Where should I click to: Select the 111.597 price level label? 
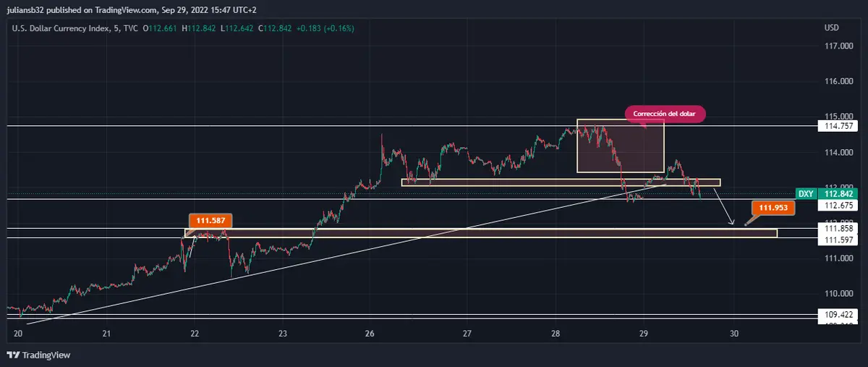838,240
